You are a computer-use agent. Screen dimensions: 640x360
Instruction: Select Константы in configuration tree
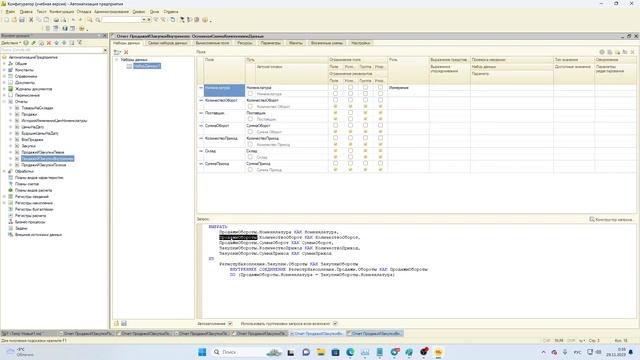coord(24,70)
